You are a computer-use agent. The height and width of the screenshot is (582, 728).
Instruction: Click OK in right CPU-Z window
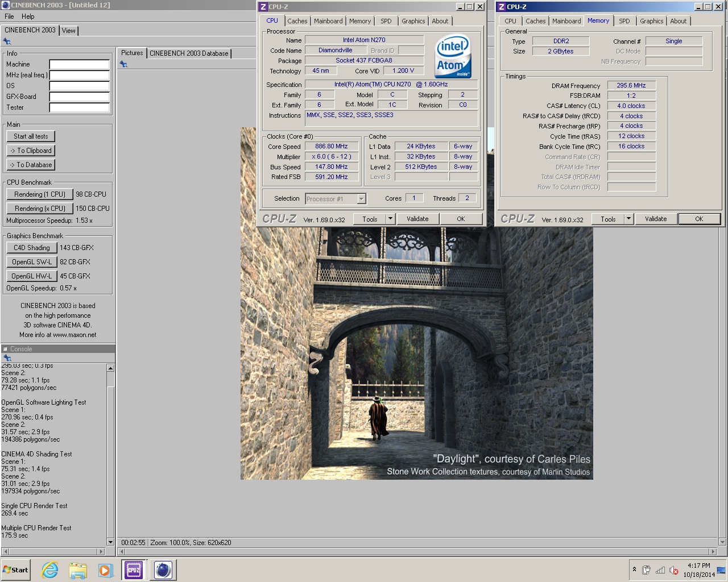699,219
